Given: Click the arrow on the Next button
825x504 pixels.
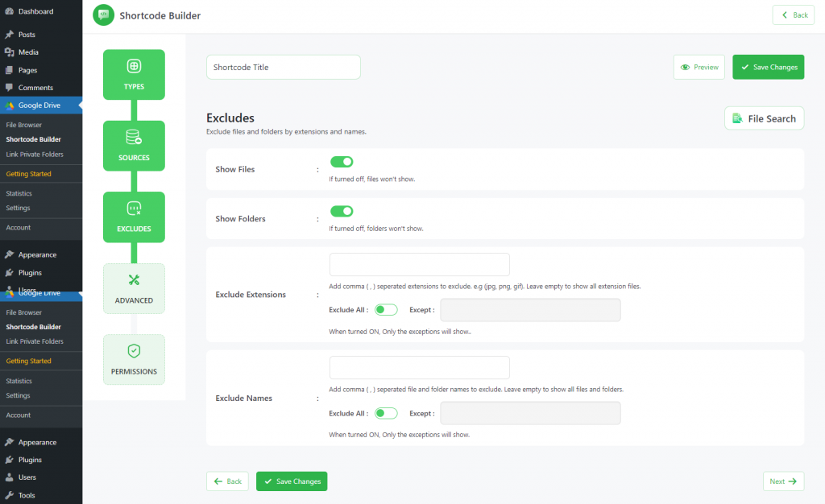Looking at the screenshot, I should pyautogui.click(x=793, y=481).
